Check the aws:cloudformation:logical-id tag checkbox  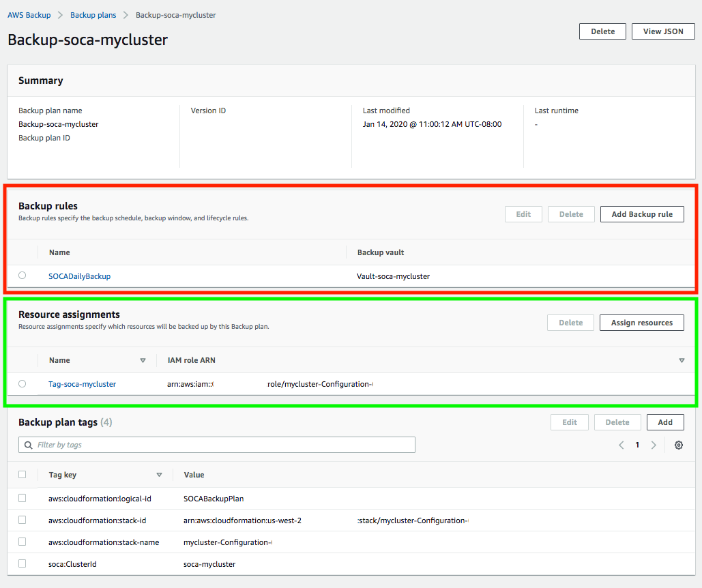[23, 498]
